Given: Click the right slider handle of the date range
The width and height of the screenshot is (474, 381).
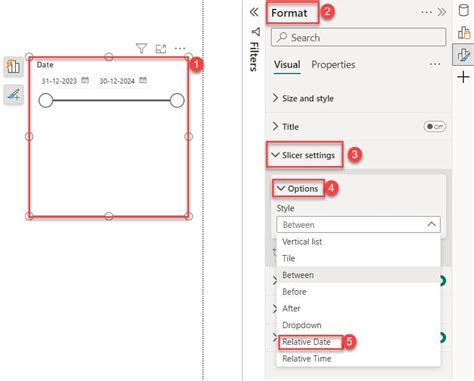Looking at the screenshot, I should click(177, 100).
